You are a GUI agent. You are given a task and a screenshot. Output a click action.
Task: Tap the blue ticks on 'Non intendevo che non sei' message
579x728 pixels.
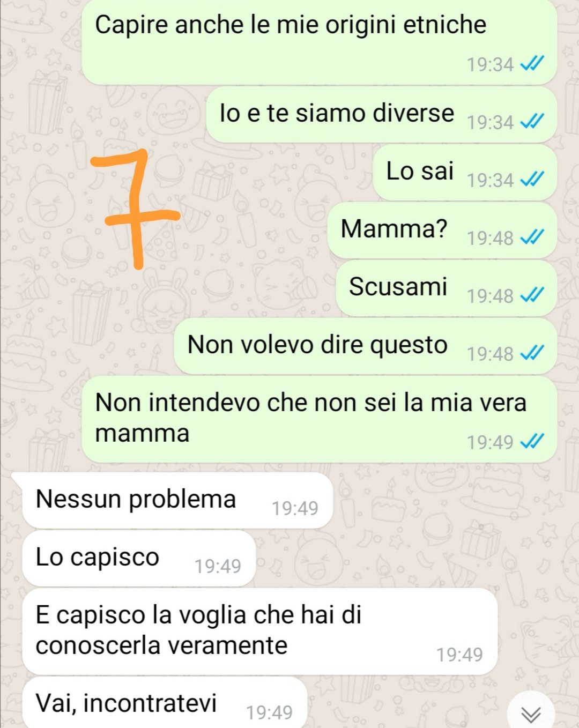click(x=532, y=442)
